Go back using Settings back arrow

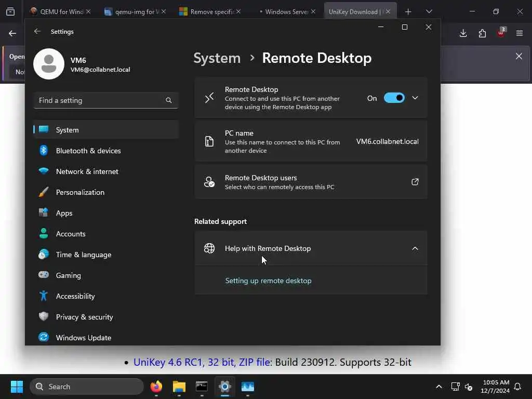[37, 32]
